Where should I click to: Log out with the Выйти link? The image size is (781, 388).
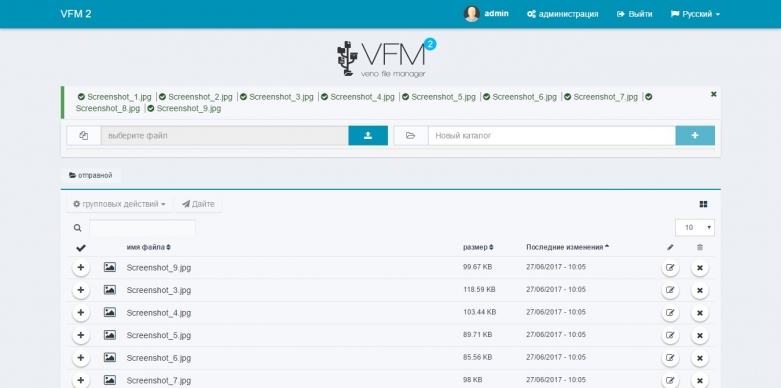coord(635,14)
